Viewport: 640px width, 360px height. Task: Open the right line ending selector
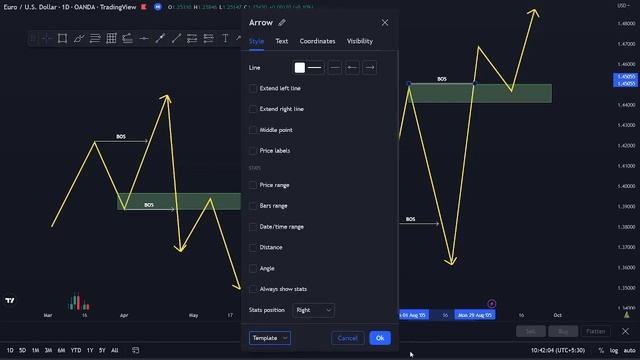click(370, 67)
